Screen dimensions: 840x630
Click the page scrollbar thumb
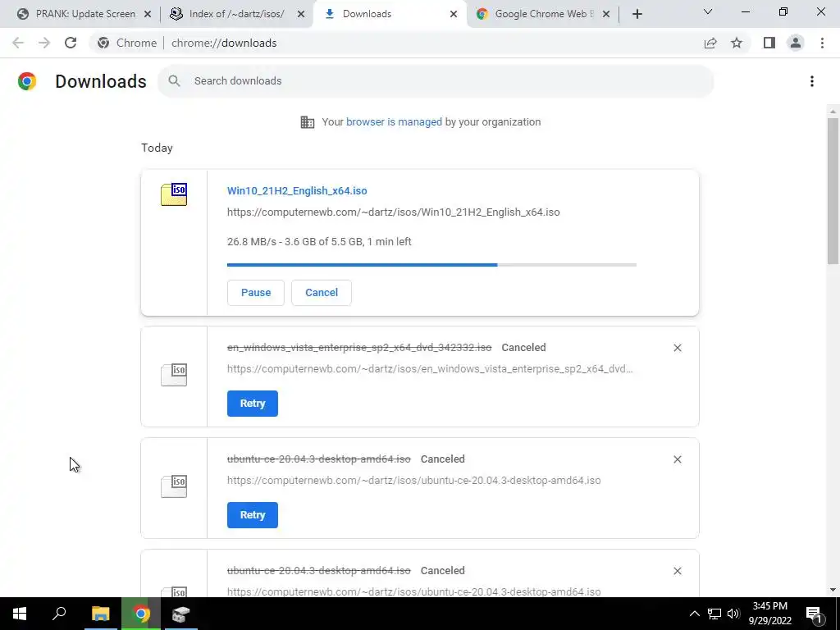coord(833,190)
